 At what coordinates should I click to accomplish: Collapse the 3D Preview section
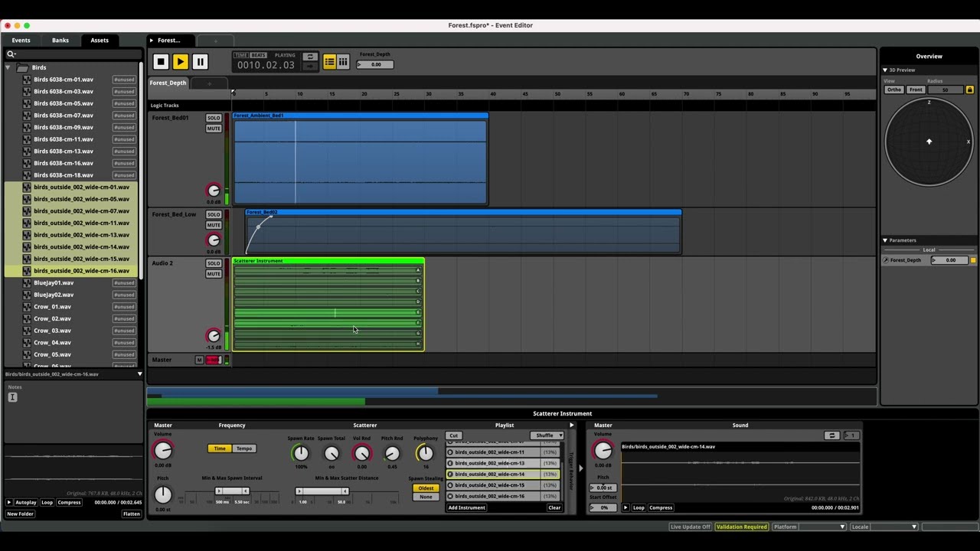click(x=886, y=70)
